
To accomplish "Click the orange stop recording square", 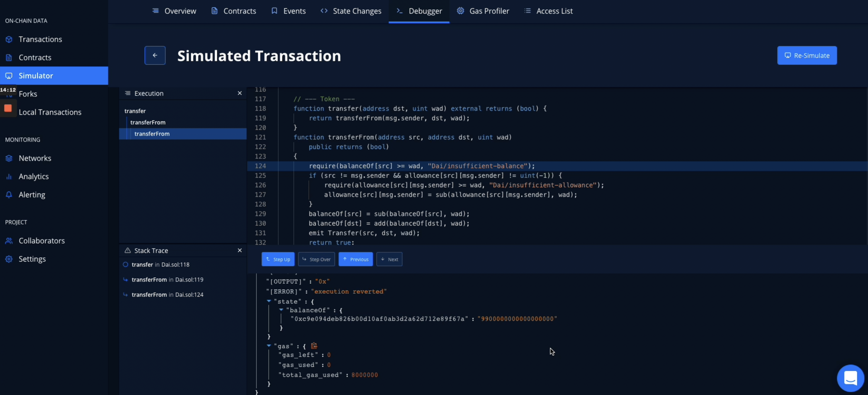I will (x=8, y=108).
